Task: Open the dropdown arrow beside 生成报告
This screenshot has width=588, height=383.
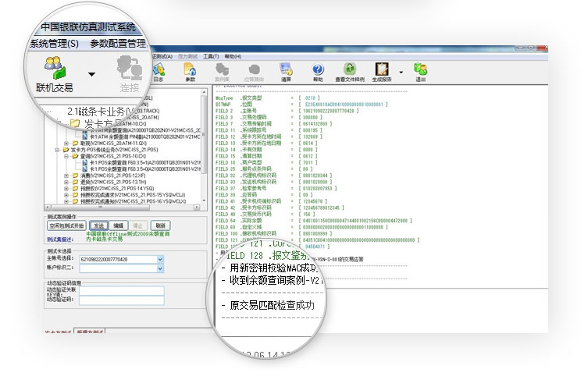Action: click(x=401, y=72)
